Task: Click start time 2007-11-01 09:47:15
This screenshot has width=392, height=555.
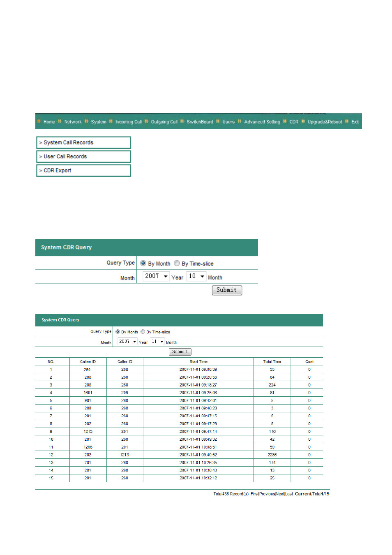Action: (198, 416)
